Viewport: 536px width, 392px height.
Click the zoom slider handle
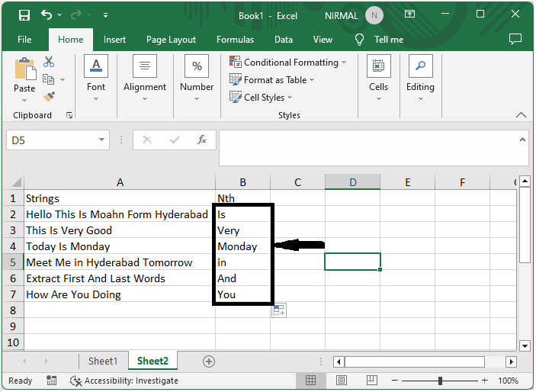440,381
